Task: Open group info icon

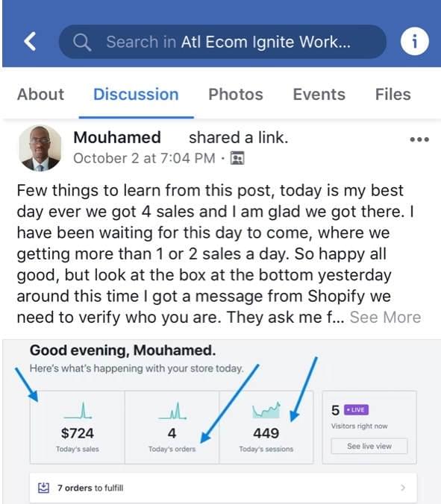Action: [x=414, y=41]
